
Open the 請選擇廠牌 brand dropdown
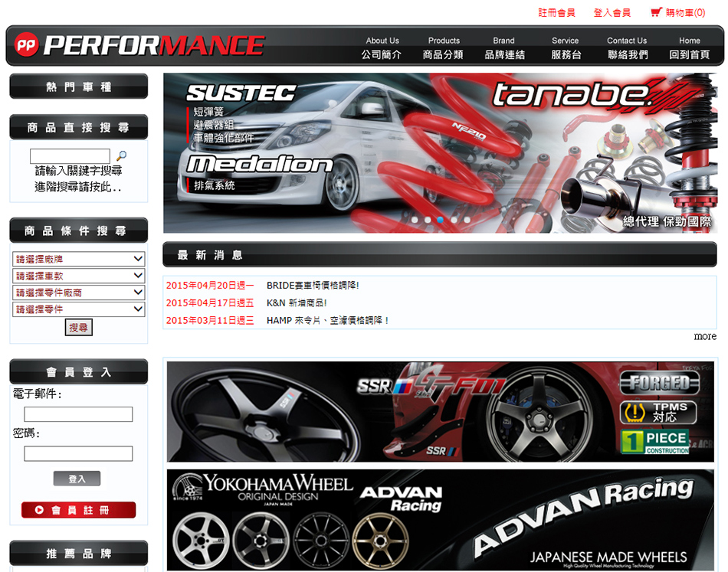tap(78, 259)
